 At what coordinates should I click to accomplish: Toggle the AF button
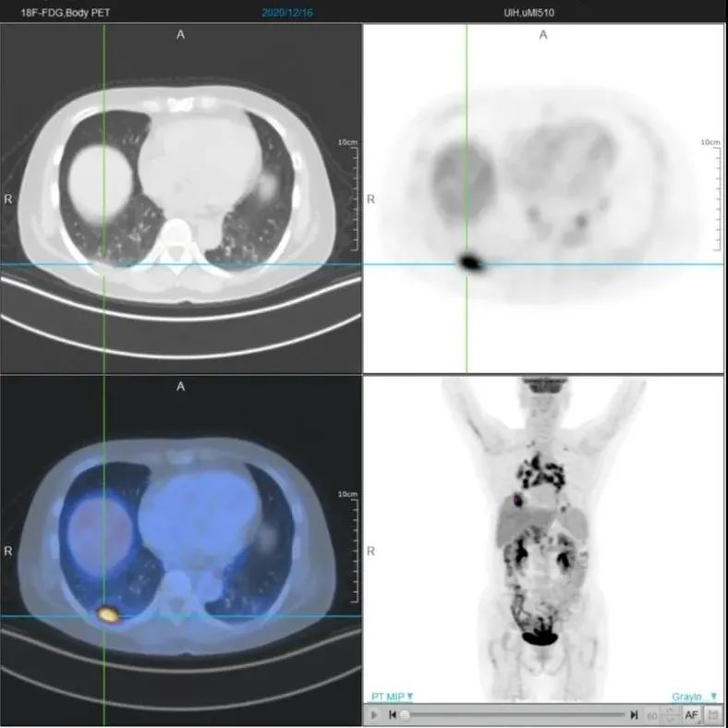pyautogui.click(x=691, y=715)
